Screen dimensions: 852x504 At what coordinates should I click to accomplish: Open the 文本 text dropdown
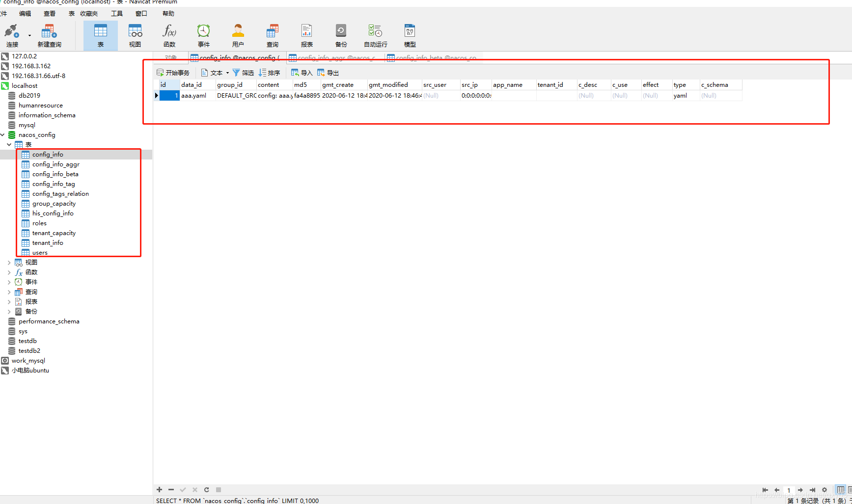point(215,73)
